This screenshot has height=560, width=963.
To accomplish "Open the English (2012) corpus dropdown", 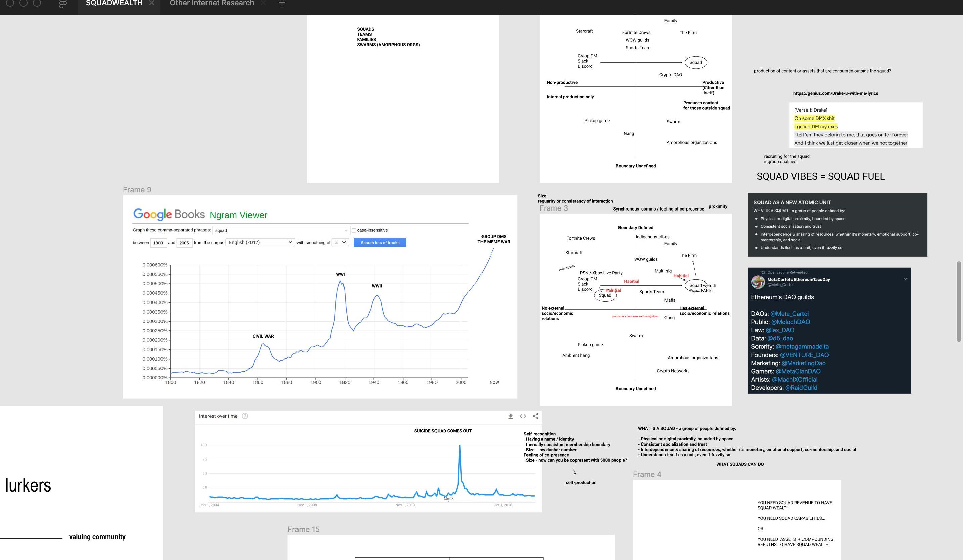I will [x=260, y=242].
